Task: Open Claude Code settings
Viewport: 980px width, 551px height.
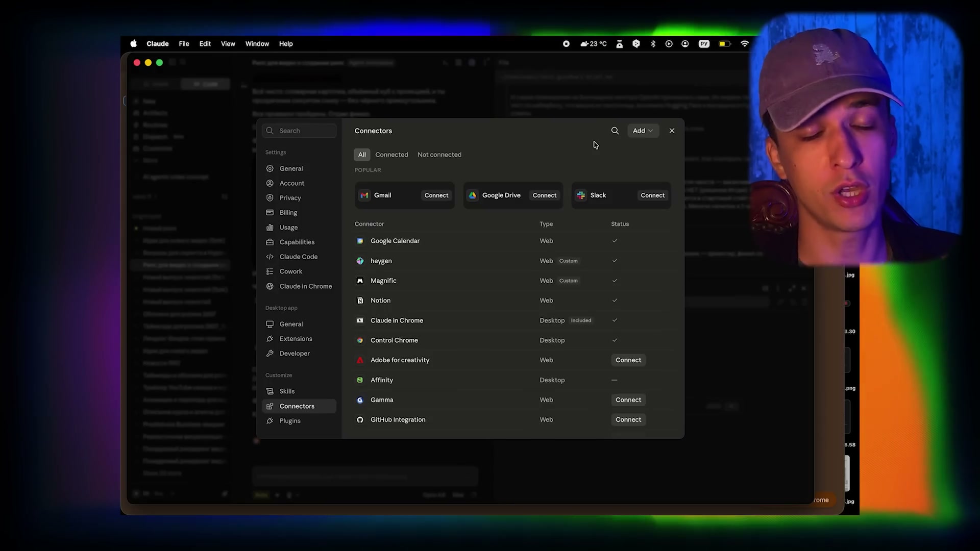Action: tap(299, 257)
